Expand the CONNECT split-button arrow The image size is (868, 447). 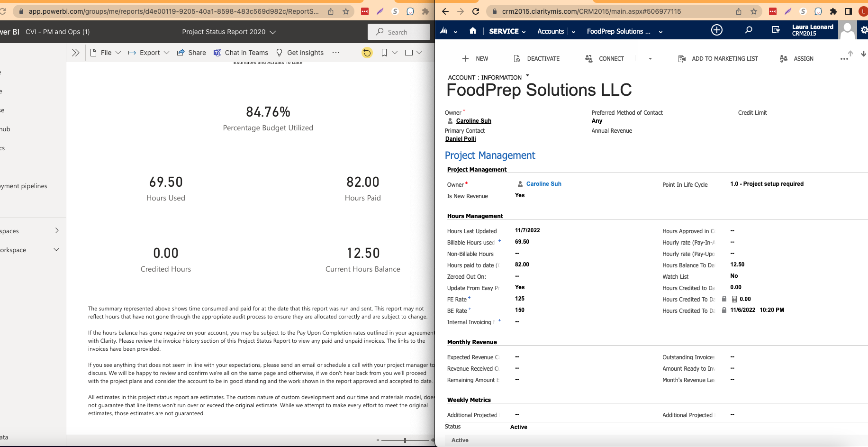pyautogui.click(x=650, y=59)
